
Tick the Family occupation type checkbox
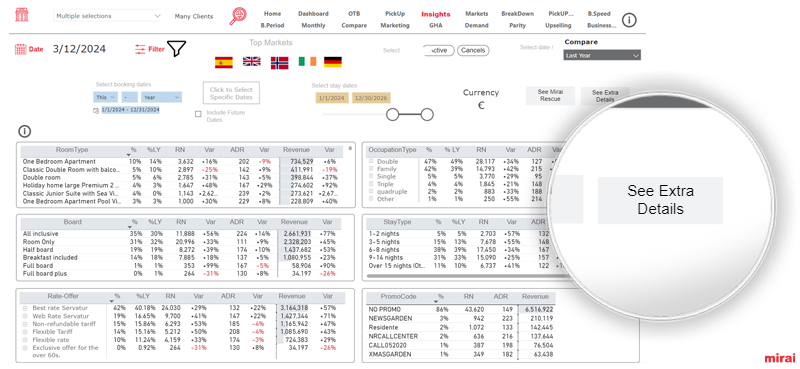[x=371, y=169]
